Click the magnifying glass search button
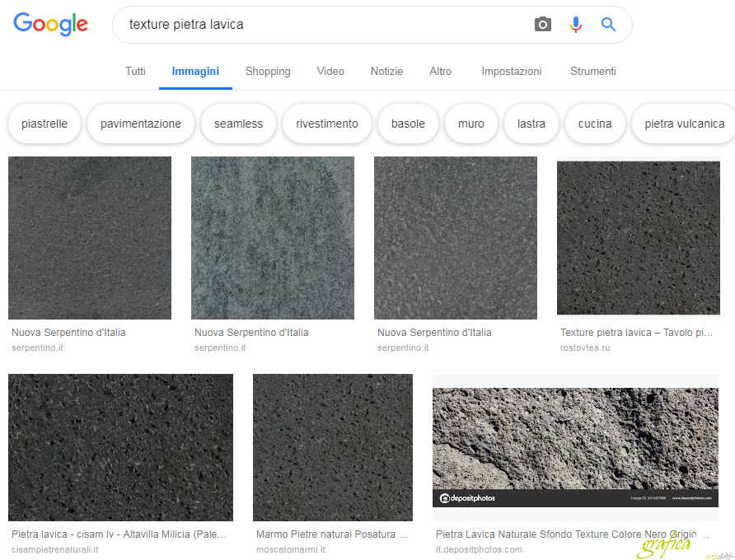Screen dimensions: 735x560 click(608, 25)
